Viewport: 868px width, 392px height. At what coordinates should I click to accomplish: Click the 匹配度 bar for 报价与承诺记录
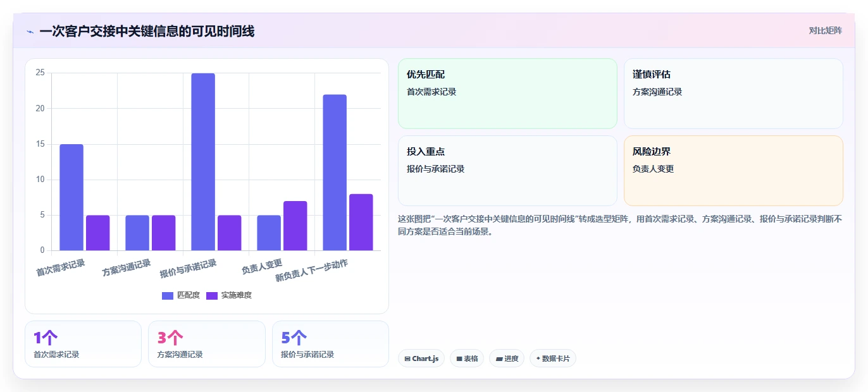coord(203,162)
